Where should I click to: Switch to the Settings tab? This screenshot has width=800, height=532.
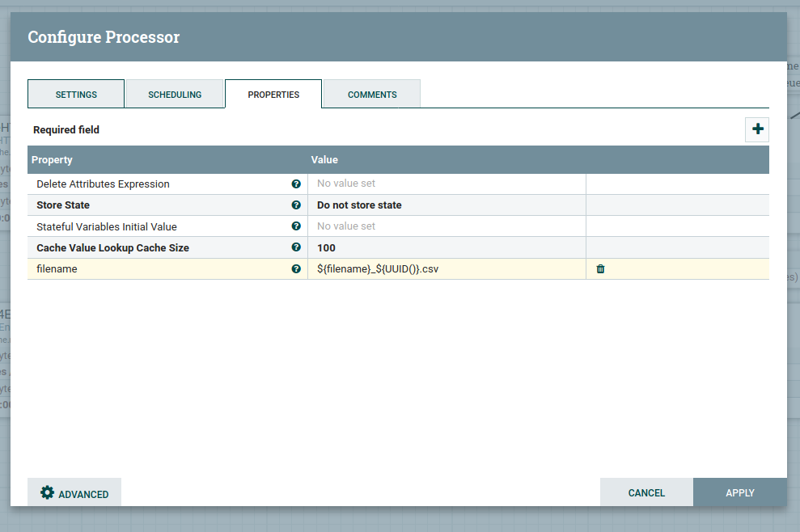tap(76, 95)
